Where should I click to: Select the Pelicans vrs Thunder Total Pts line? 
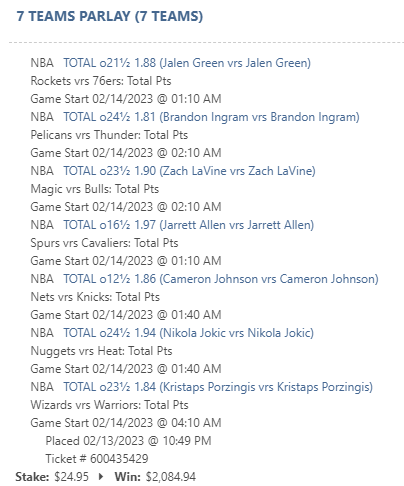point(109,135)
